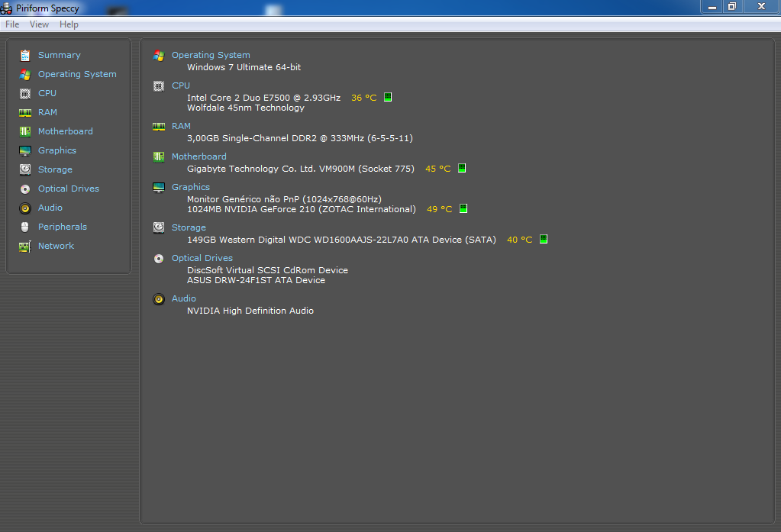Select Audio in the sidebar

(x=50, y=208)
